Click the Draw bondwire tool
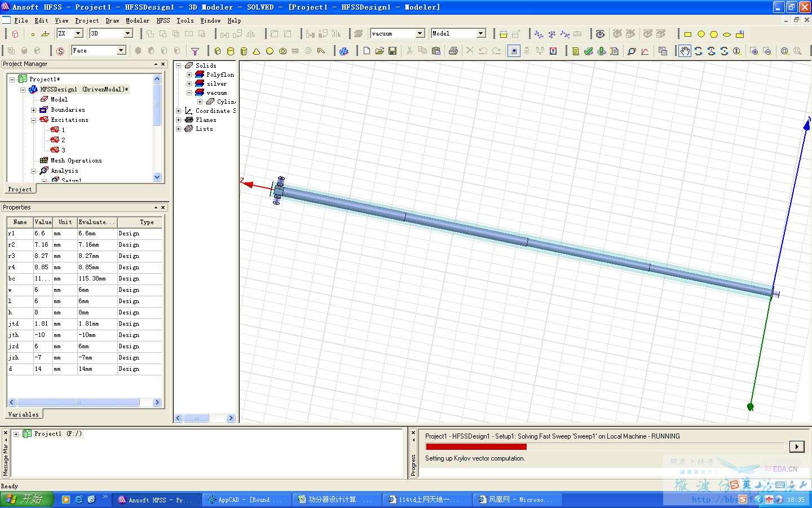The width and height of the screenshot is (812, 508). click(321, 51)
